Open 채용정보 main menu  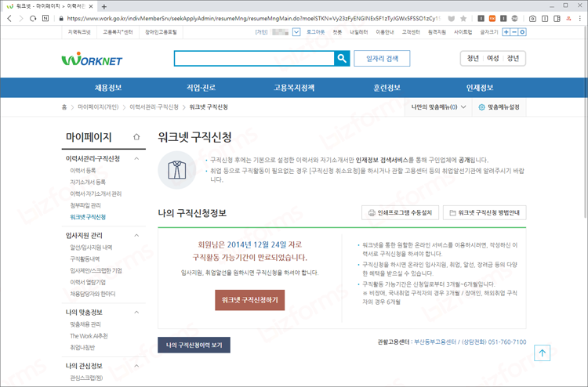[x=108, y=88]
